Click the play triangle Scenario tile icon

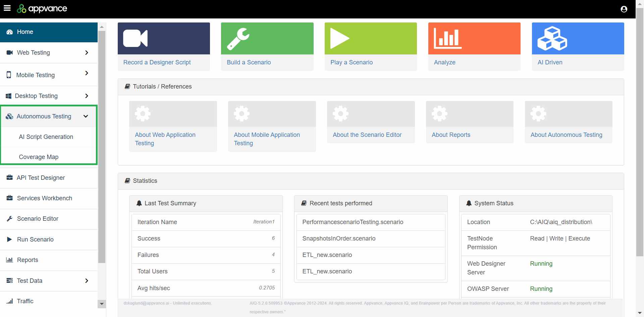pos(340,39)
